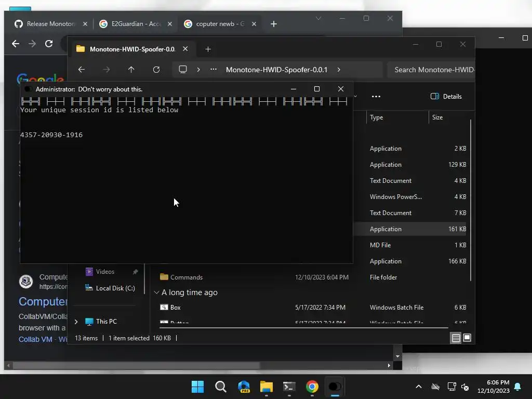Go up one folder in Explorer
The image size is (532, 399).
tap(131, 70)
